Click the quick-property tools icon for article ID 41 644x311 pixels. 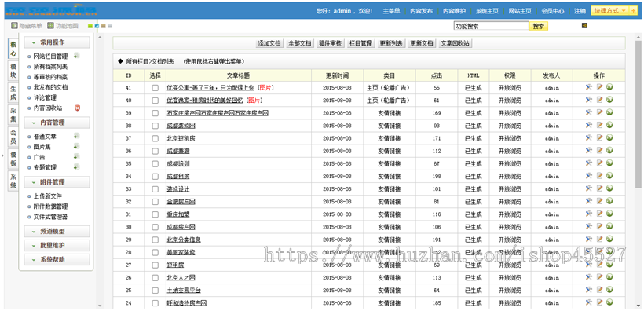(x=588, y=87)
